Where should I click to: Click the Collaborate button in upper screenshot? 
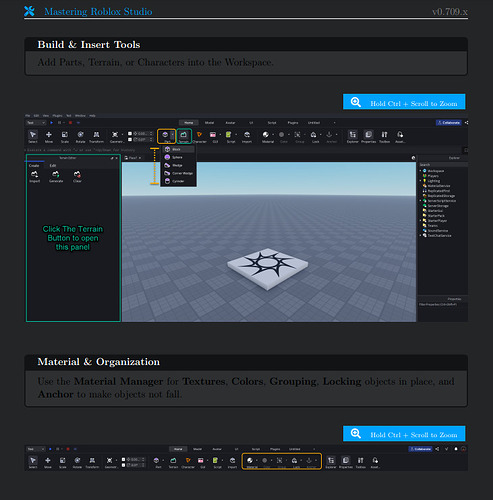click(x=449, y=123)
